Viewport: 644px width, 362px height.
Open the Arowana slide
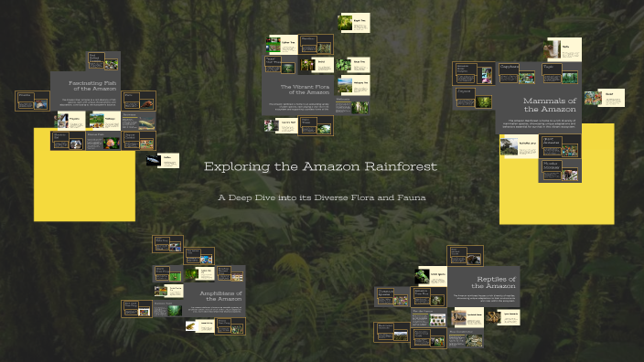click(139, 121)
